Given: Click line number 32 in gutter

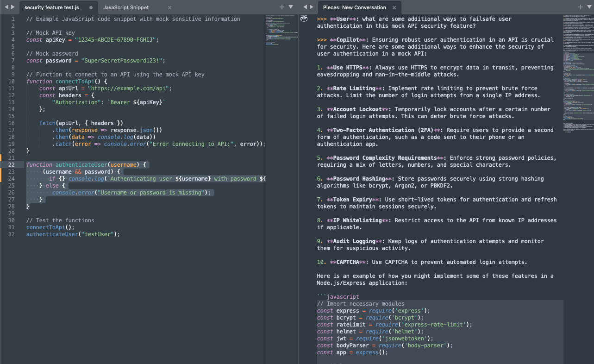Looking at the screenshot, I should point(12,234).
